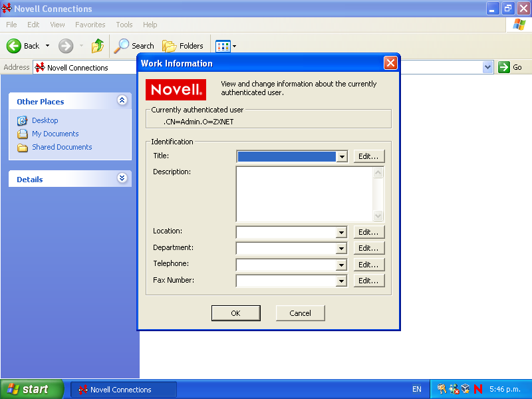Click the Go button
Image resolution: width=532 pixels, height=399 pixels.
(x=510, y=67)
